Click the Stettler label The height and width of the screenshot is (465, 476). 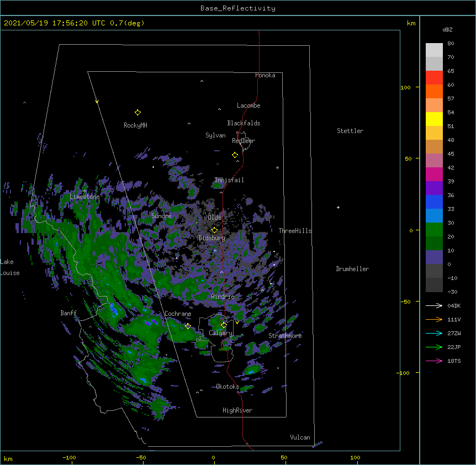click(350, 131)
